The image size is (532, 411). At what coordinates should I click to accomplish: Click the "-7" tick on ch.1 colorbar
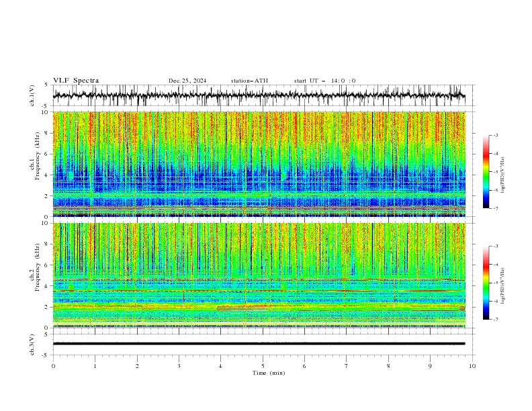pos(495,208)
